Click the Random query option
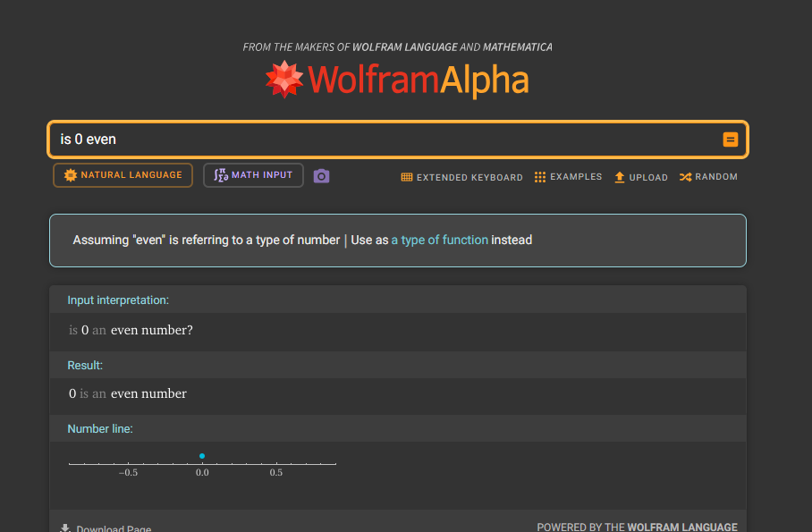The image size is (812, 532). (x=708, y=177)
